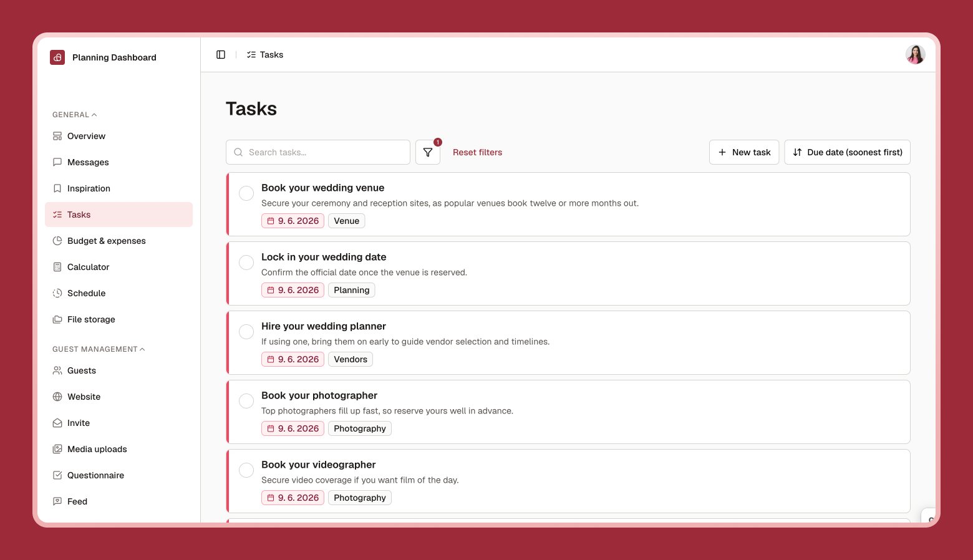Screen dimensions: 973x560
Task: Mark Lock in your wedding date complete
Action: coord(246,263)
